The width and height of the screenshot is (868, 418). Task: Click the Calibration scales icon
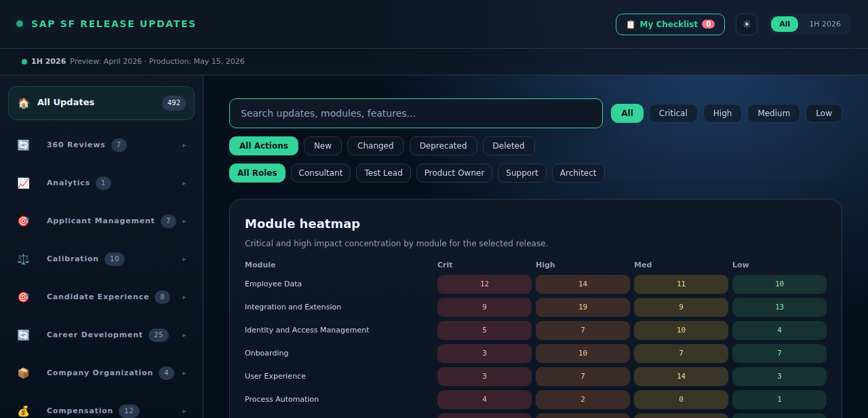pos(24,259)
